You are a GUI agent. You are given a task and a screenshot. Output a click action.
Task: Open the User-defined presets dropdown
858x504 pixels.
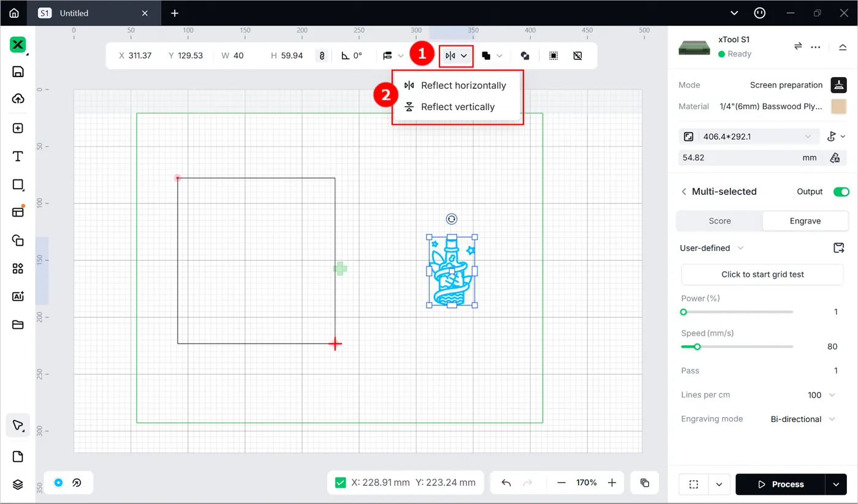(712, 248)
